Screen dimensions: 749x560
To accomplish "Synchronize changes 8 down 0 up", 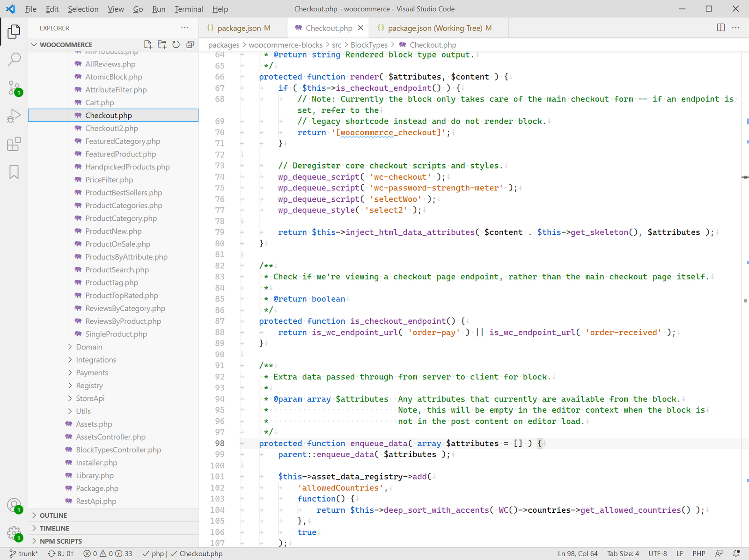I will tap(60, 553).
